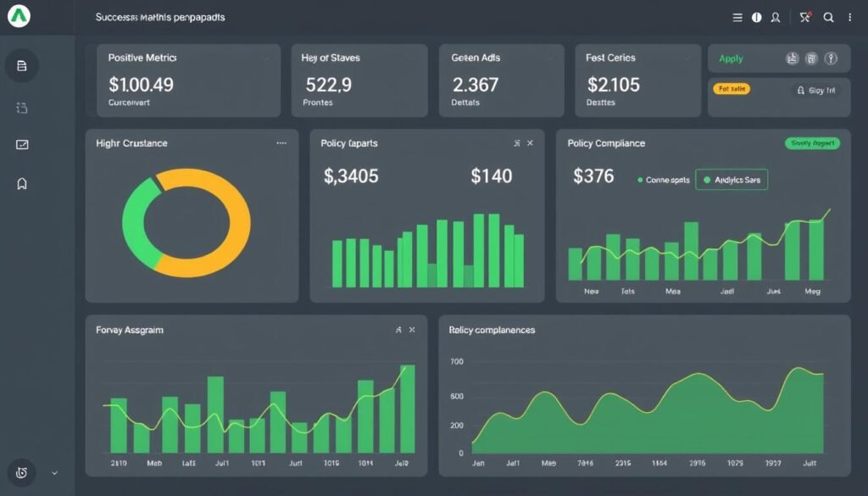
Task: Open the search magnifier in top bar
Action: click(x=829, y=17)
